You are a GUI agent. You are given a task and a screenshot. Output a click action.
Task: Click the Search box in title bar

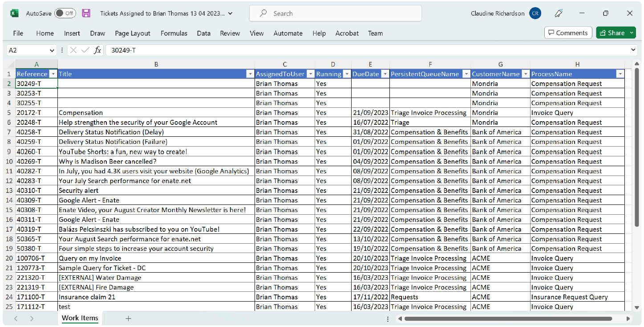coord(335,13)
